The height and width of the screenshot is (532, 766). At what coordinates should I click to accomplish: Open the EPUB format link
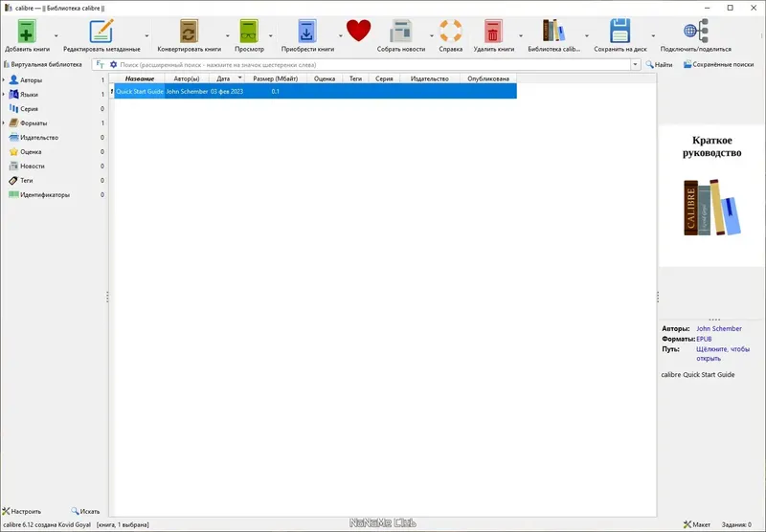pos(704,339)
